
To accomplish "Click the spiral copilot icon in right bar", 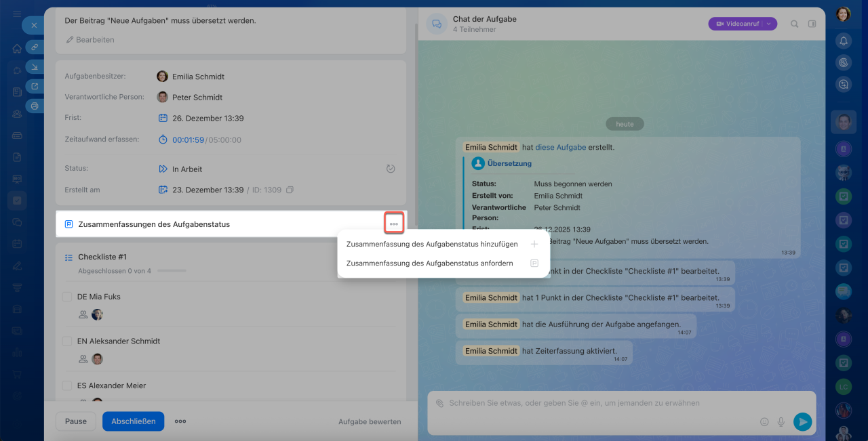I will click(844, 62).
